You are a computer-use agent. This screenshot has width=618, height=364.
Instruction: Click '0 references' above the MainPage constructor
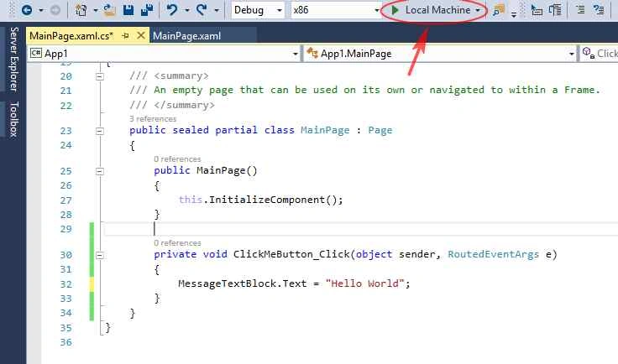pos(177,159)
